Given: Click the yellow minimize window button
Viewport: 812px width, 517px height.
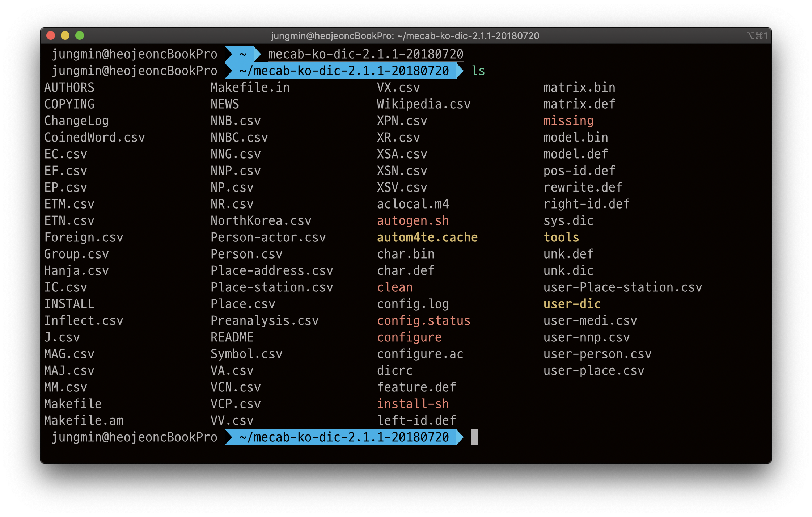Looking at the screenshot, I should [x=65, y=35].
